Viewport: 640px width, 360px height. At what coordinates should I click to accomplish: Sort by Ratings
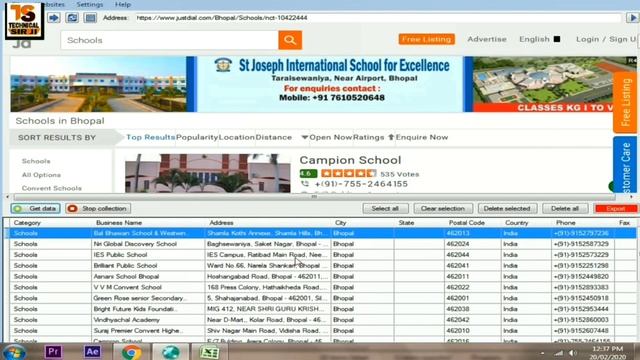point(369,138)
